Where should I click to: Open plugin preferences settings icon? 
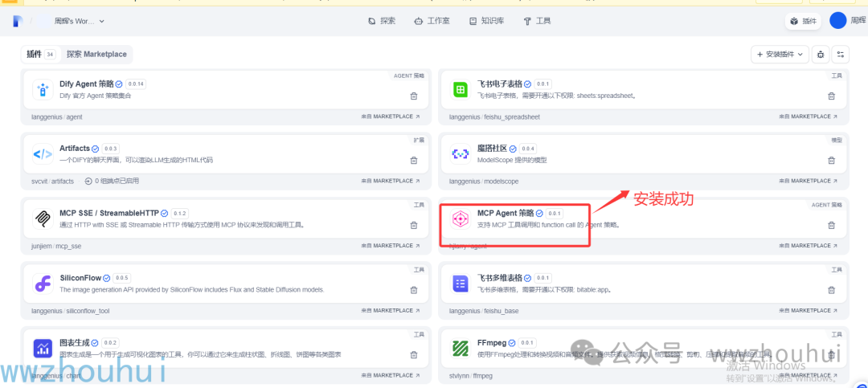point(841,55)
